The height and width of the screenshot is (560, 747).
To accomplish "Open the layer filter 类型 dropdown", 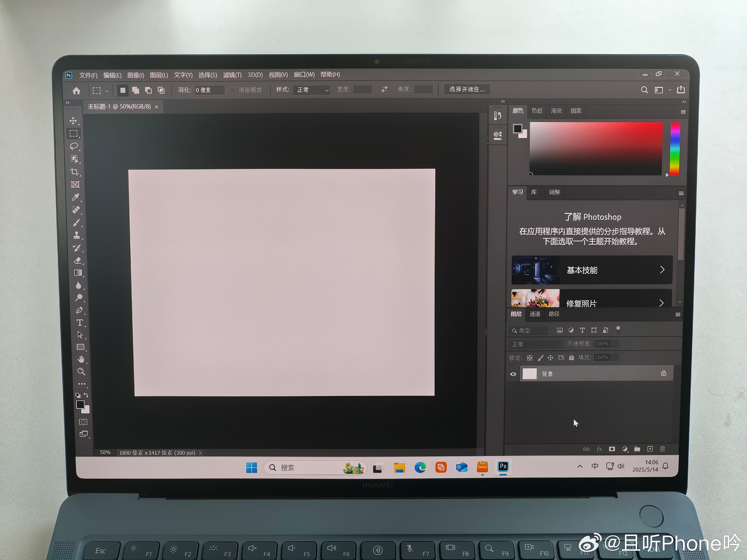I will coord(528,330).
